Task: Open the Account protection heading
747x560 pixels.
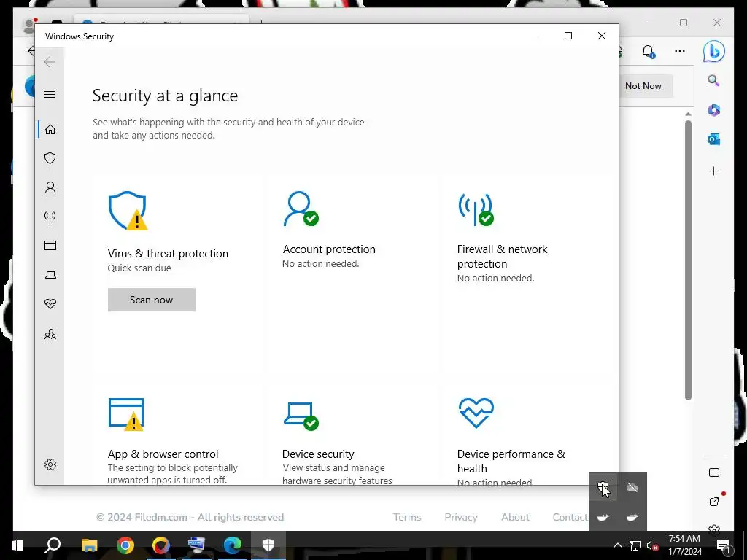Action: pos(329,249)
